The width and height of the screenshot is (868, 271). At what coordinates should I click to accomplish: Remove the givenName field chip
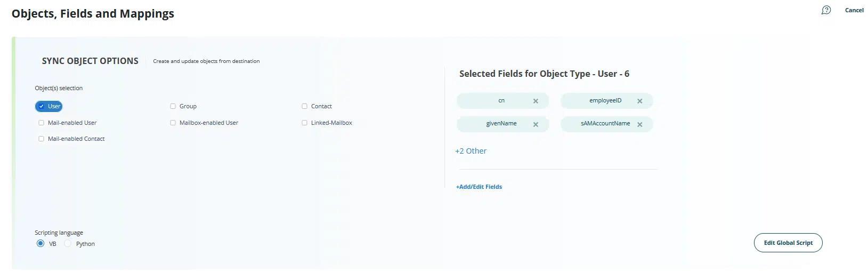536,124
